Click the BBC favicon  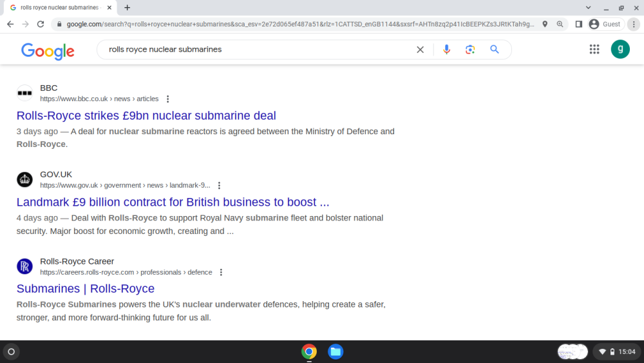24,93
